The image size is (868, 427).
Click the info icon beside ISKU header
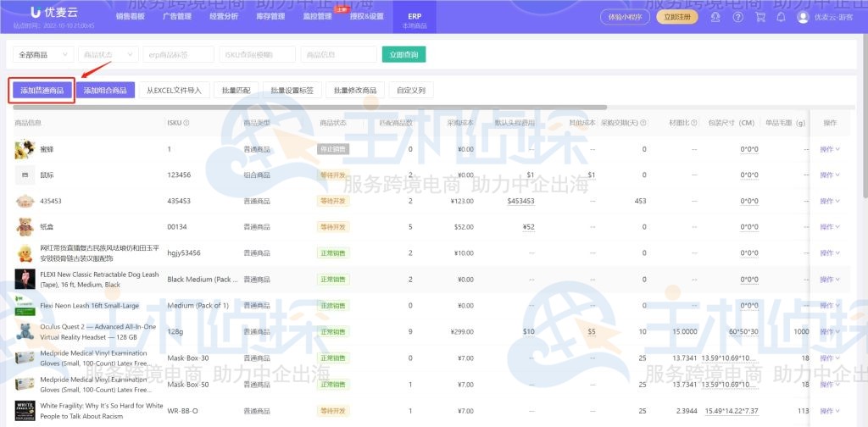pos(186,123)
